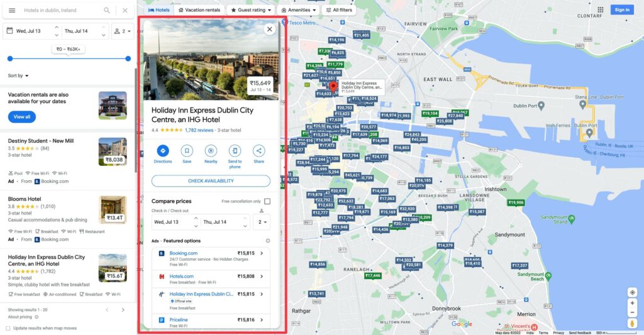The height and width of the screenshot is (335, 644).
Task: Enable the Free cancellation only checkbox
Action: 267,201
